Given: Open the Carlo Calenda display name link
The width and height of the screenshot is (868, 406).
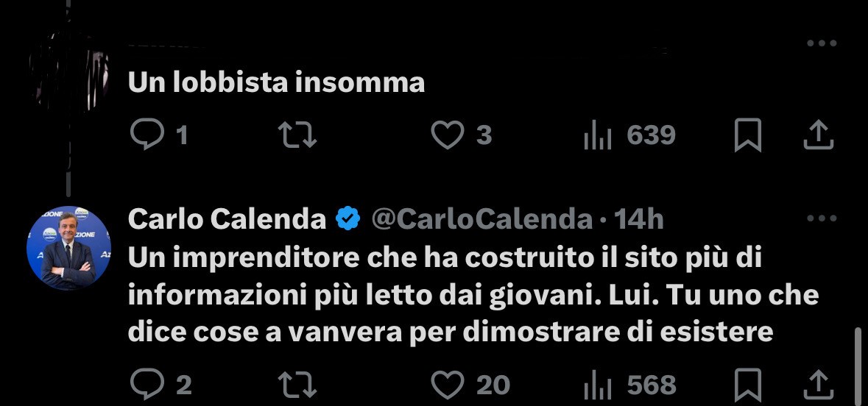Looking at the screenshot, I should [227, 220].
